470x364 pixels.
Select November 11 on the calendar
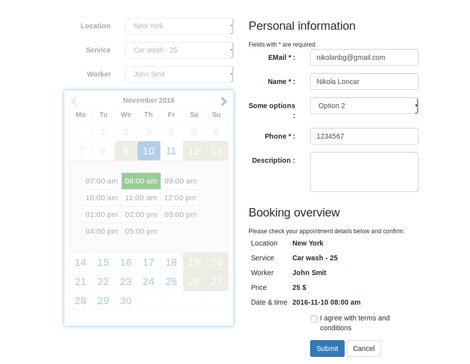pyautogui.click(x=171, y=151)
